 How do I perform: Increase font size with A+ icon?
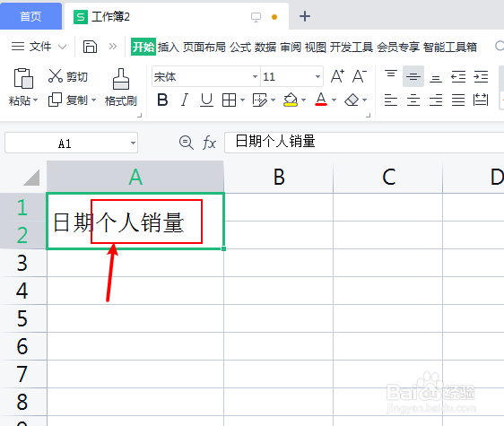tap(337, 76)
